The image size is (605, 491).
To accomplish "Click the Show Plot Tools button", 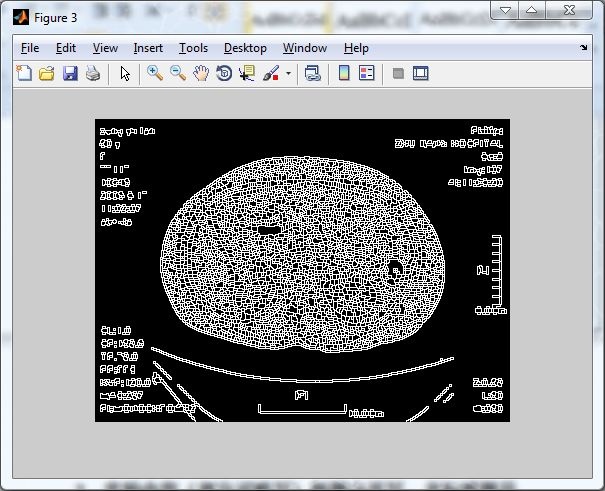I will (421, 73).
